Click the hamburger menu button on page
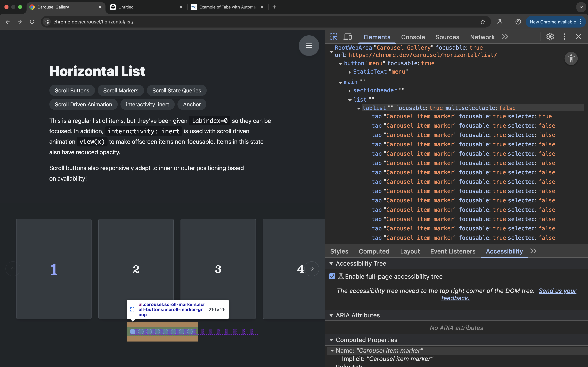The height and width of the screenshot is (367, 588). (309, 46)
